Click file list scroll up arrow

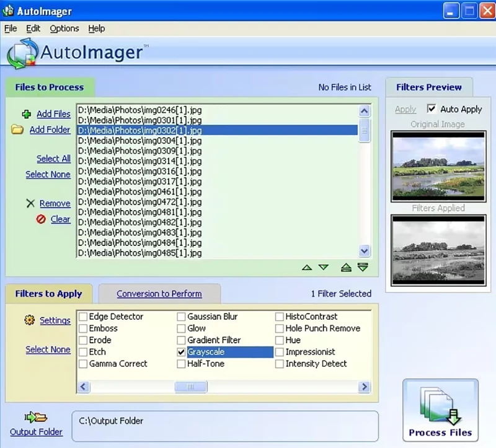point(365,111)
